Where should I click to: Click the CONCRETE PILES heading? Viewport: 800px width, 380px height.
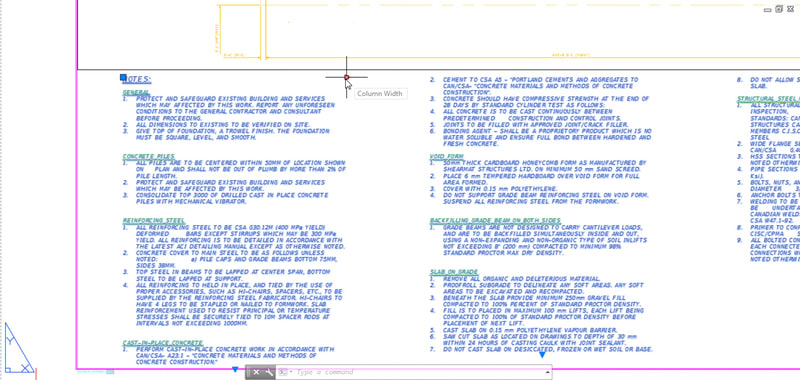pyautogui.click(x=148, y=157)
